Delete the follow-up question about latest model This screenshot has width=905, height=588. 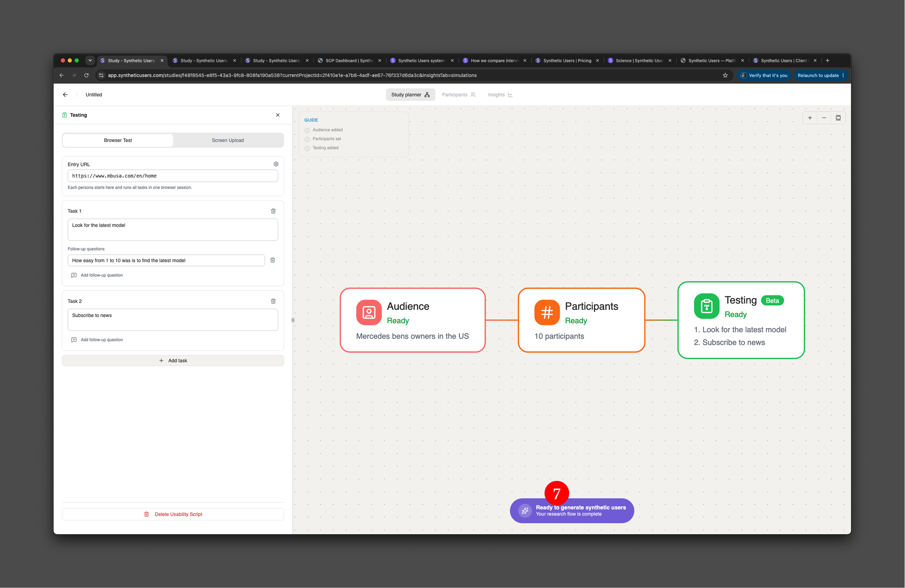[x=273, y=260]
